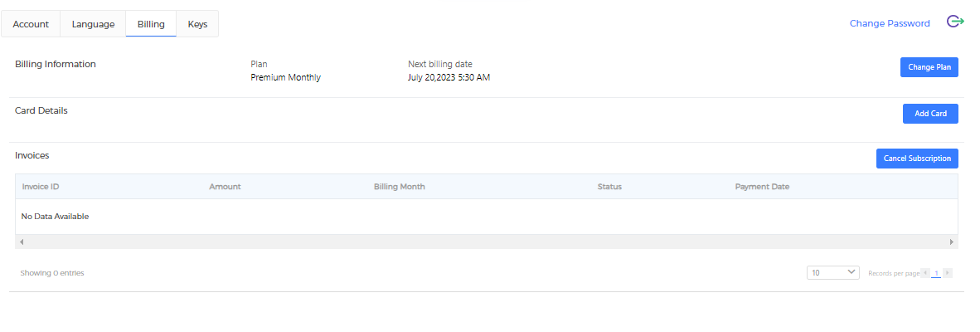Viewport: 980px width, 332px height.
Task: Go to previous invoices page arrow
Action: (x=925, y=273)
